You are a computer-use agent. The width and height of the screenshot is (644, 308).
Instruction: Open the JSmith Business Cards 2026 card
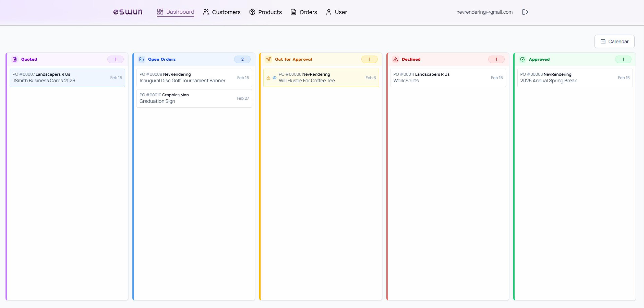click(67, 77)
